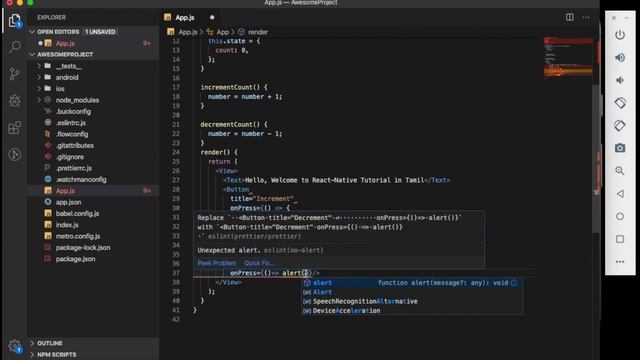
Task: Open the circular icon below Extensions
Action: pos(15,154)
